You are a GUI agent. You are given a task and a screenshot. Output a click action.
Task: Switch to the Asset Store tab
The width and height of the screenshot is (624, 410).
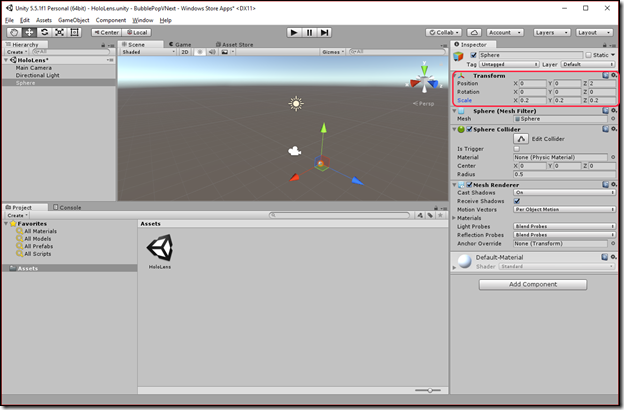[x=234, y=45]
